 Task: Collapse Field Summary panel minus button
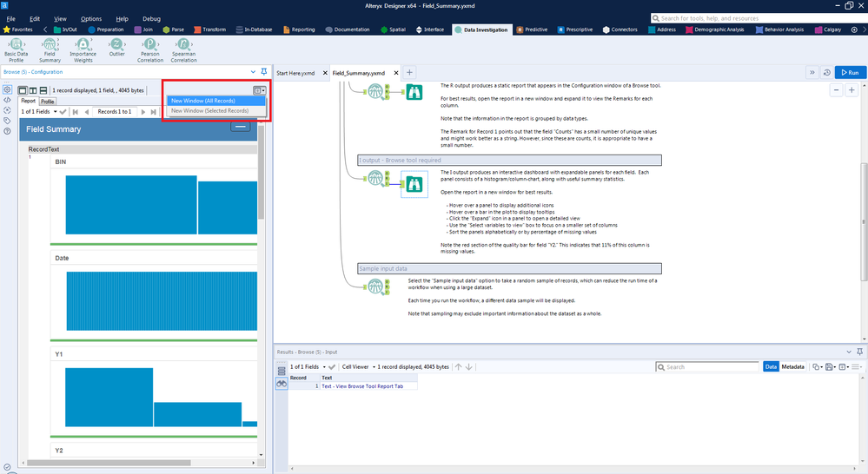[241, 127]
